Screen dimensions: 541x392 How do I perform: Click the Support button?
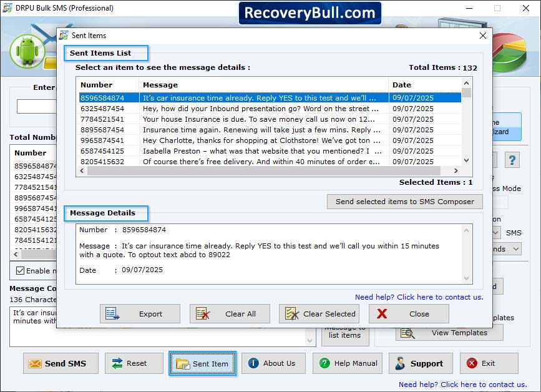421,363
